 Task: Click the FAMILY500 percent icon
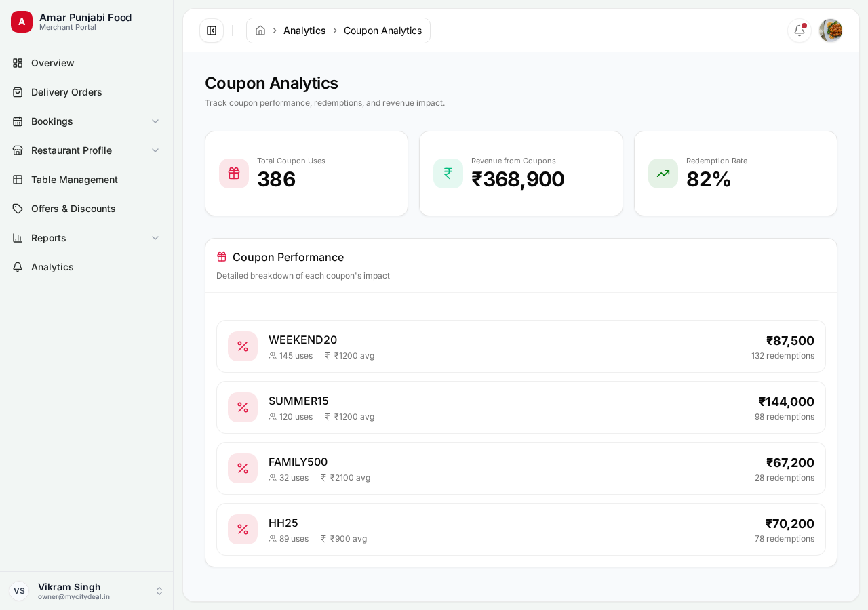[x=243, y=468]
